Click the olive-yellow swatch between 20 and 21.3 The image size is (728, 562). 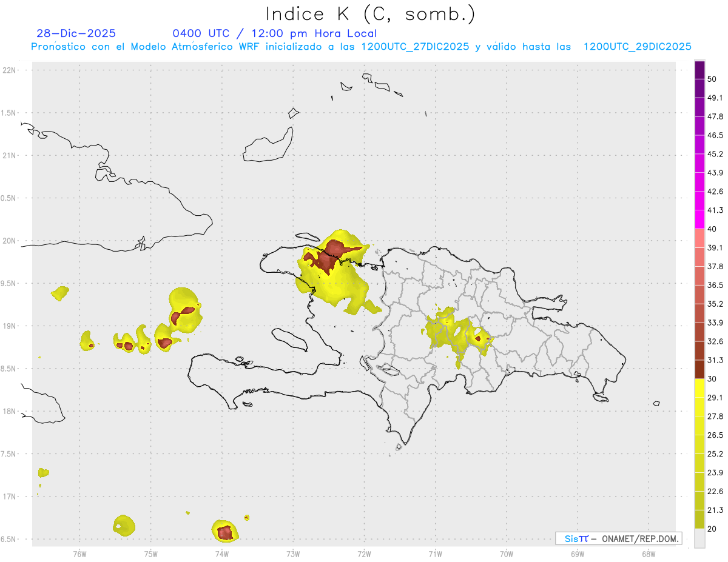point(699,519)
